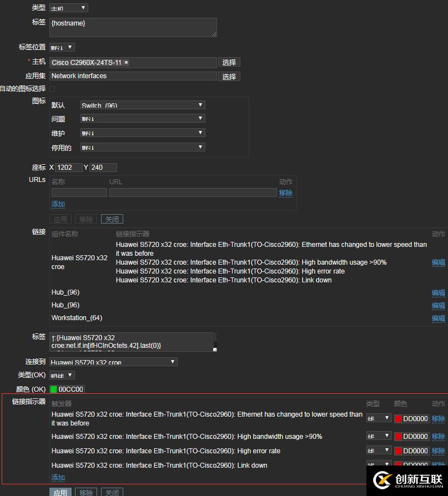Open the default icon Switch_(96) dropdown
Image resolution: width=448 pixels, height=496 pixels.
point(143,105)
